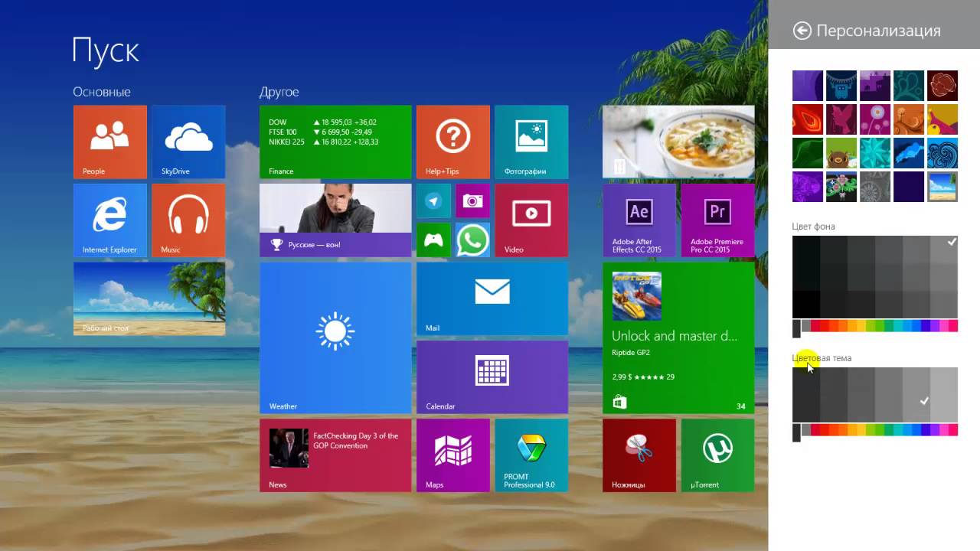980x551 pixels.
Task: Select the teal swirl floral background
Action: (x=909, y=86)
